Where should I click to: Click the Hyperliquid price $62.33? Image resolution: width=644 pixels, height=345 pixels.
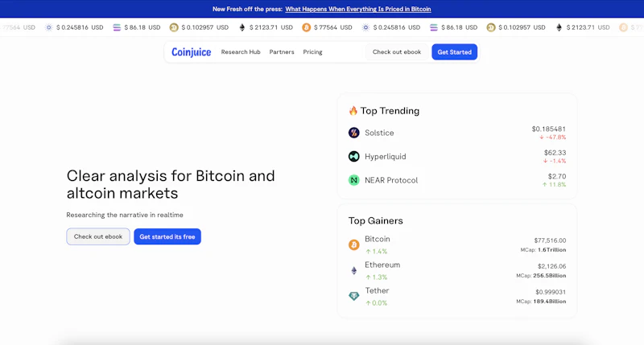point(555,153)
